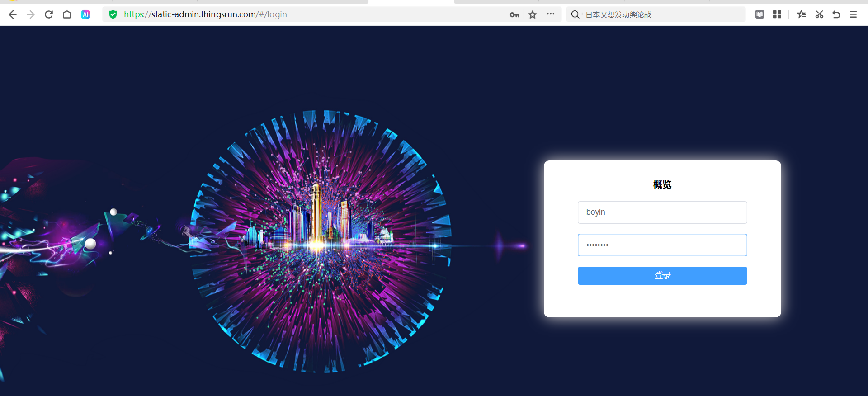Open the AI assistant icon

click(85, 14)
